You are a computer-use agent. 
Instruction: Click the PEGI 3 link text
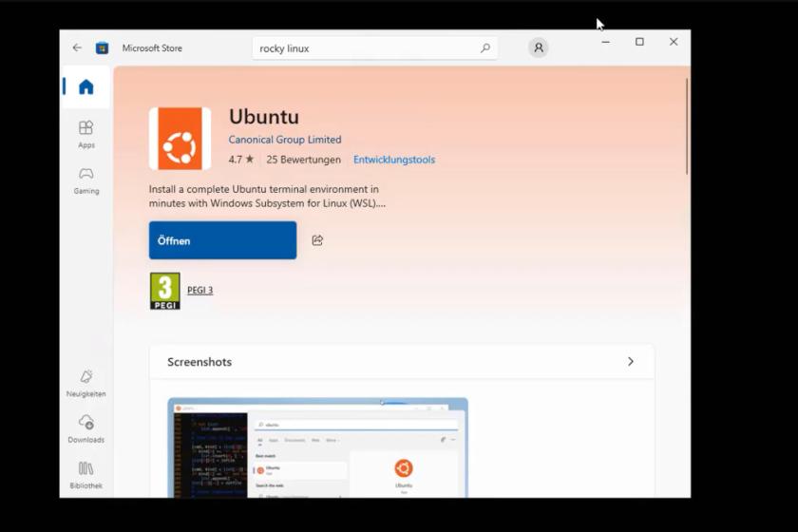(x=200, y=290)
